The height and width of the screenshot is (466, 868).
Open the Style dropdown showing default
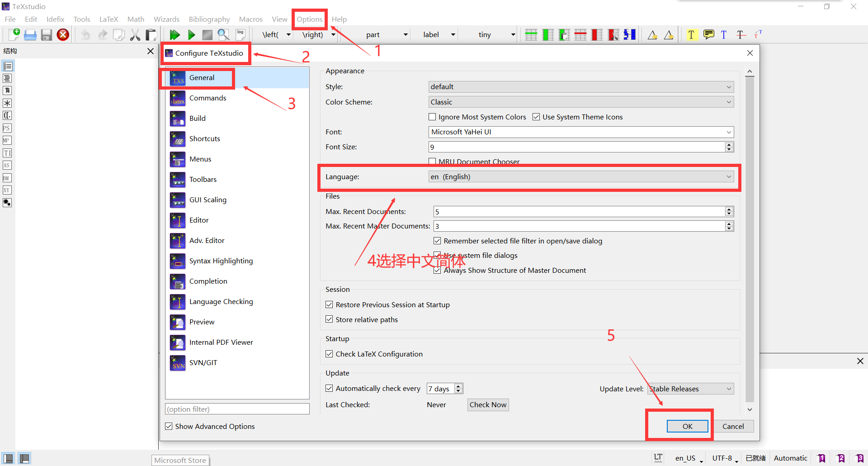click(581, 86)
